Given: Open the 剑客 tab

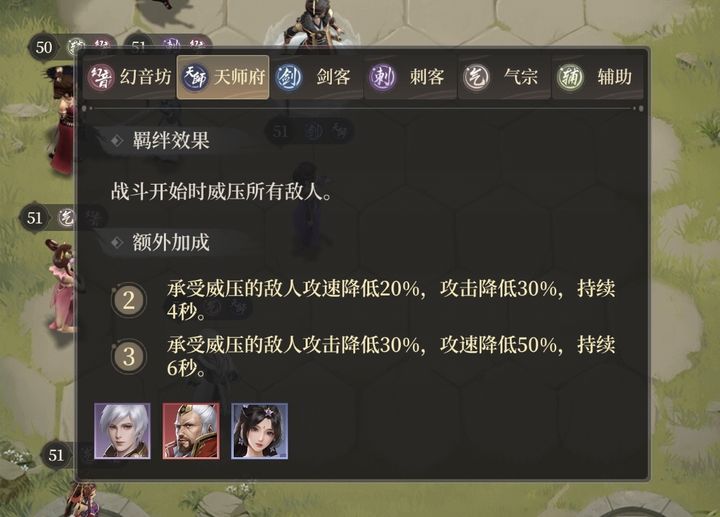Looking at the screenshot, I should point(317,77).
